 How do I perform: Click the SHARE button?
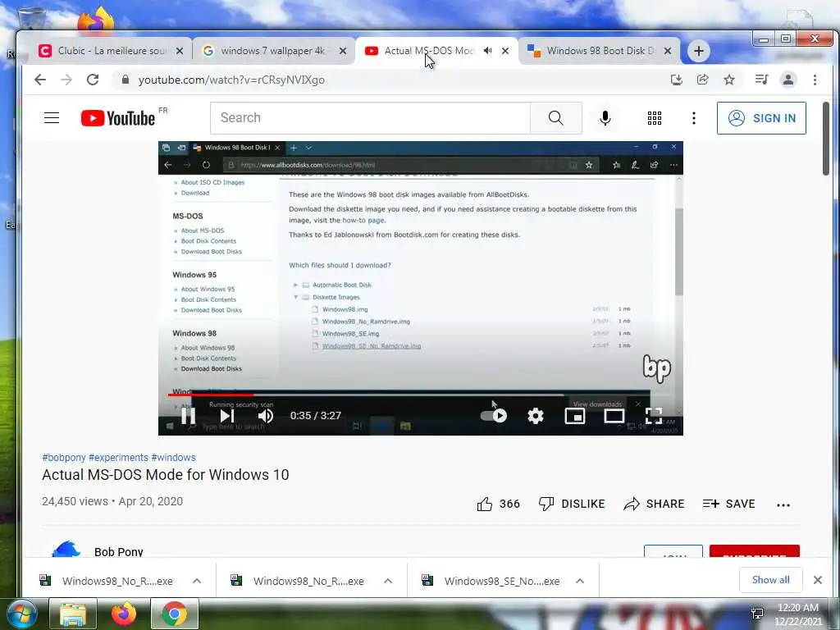[x=654, y=504]
